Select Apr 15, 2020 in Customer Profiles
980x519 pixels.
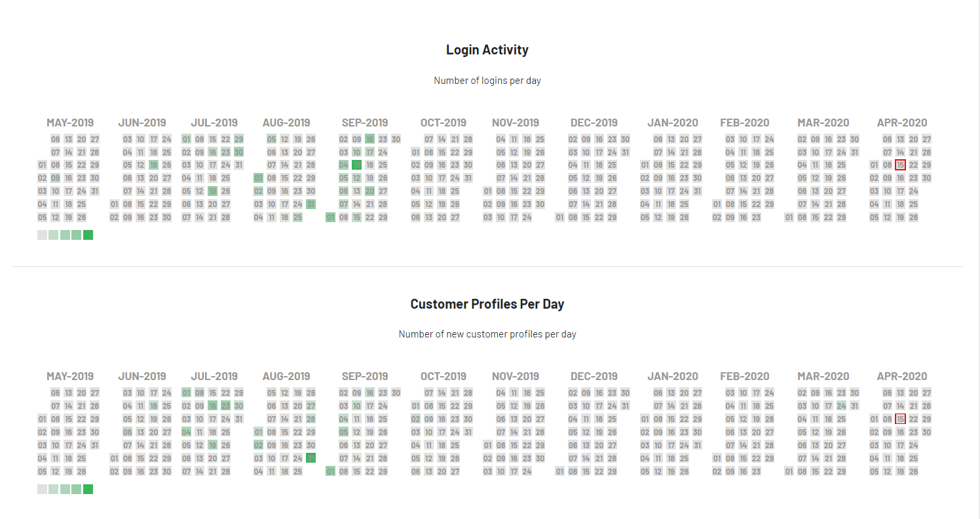(x=900, y=419)
